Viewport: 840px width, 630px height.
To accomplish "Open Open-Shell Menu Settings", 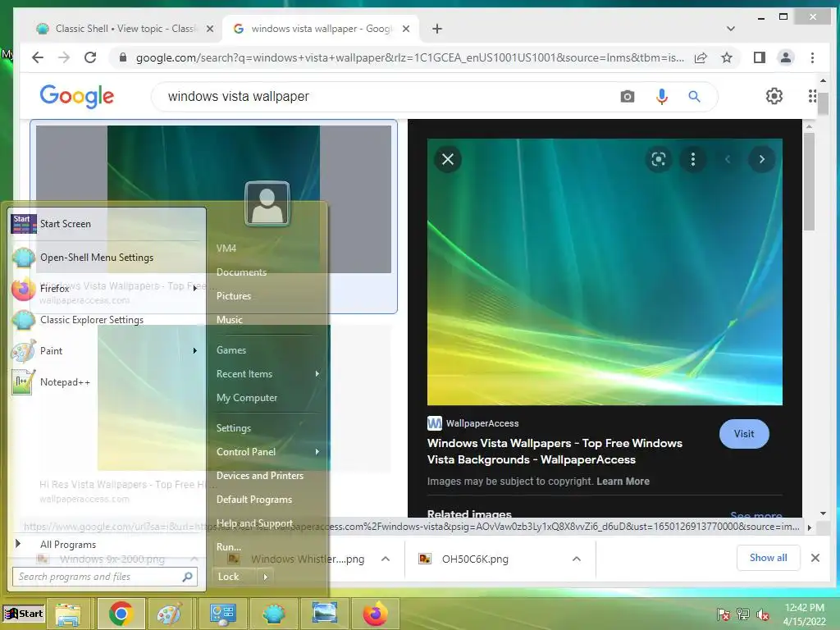I will pyautogui.click(x=107, y=258).
